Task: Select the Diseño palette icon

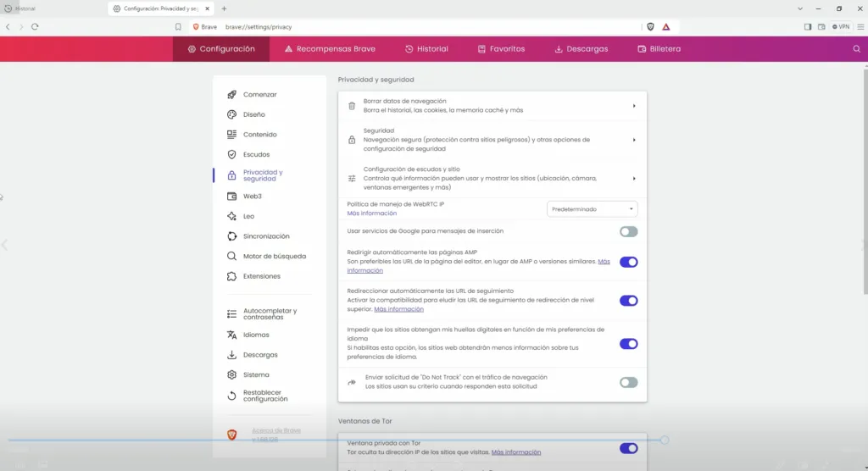Action: pos(231,114)
